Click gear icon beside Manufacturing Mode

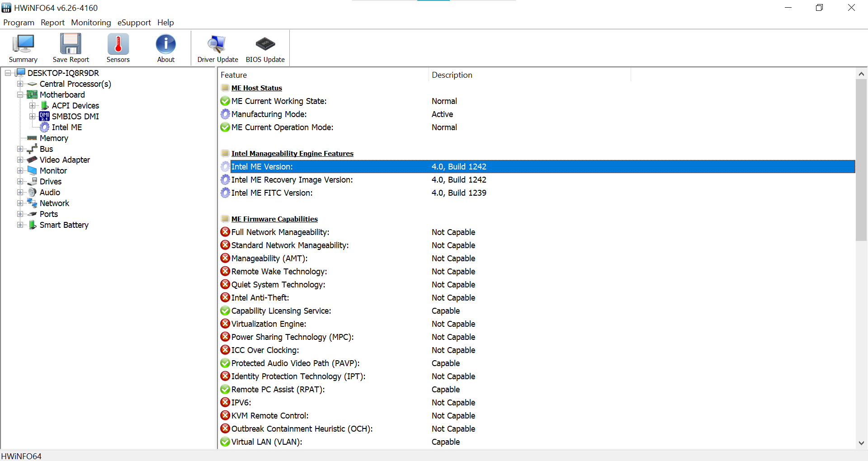click(x=225, y=114)
